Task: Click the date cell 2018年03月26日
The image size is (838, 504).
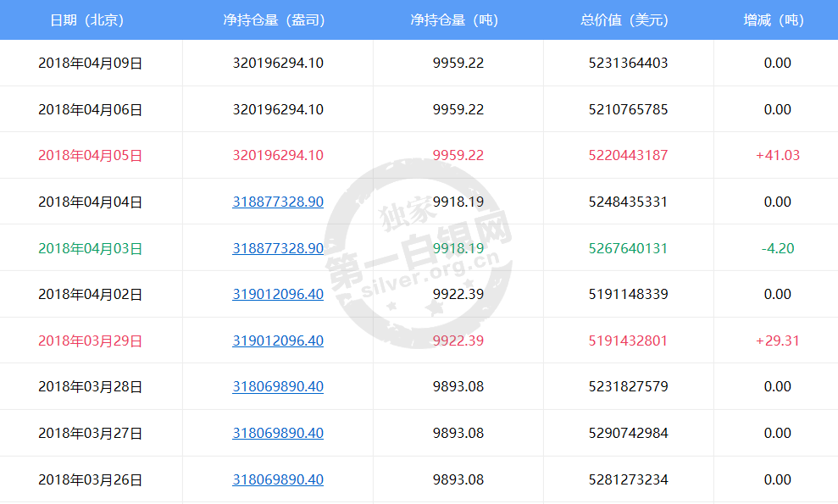Action: click(91, 480)
